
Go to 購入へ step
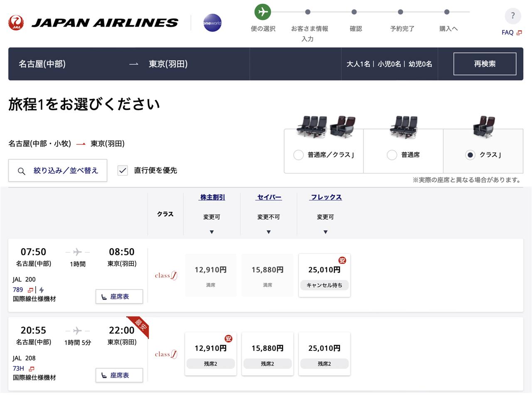pos(448,29)
